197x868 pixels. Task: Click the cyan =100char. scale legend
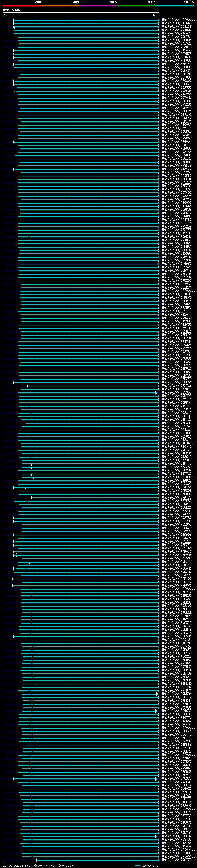tap(146, 866)
